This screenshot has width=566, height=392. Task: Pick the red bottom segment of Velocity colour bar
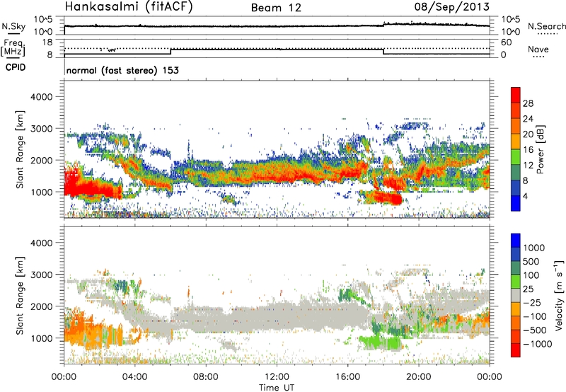coord(516,350)
